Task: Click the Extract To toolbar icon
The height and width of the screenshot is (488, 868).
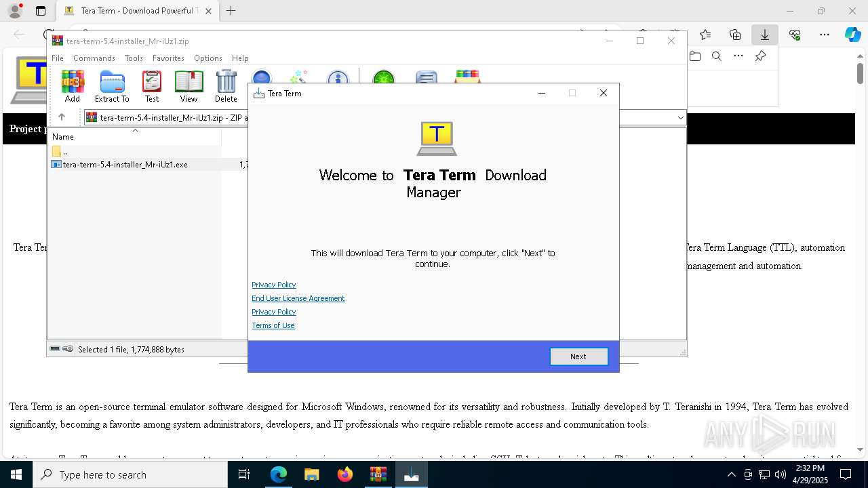Action: click(112, 86)
